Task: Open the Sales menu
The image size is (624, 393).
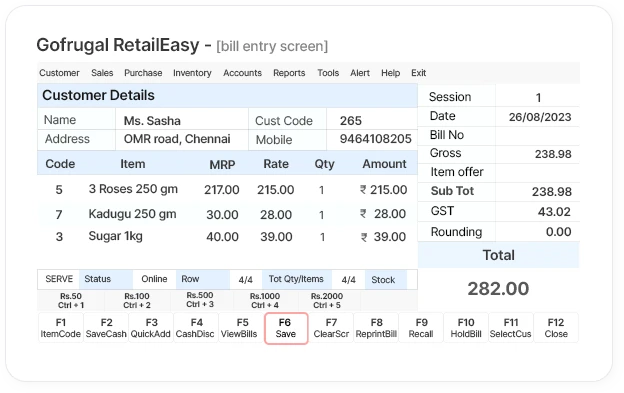Action: [102, 73]
